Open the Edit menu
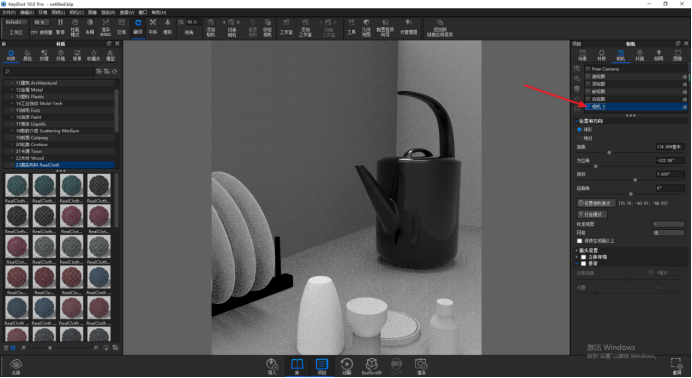The image size is (692, 378). click(27, 12)
